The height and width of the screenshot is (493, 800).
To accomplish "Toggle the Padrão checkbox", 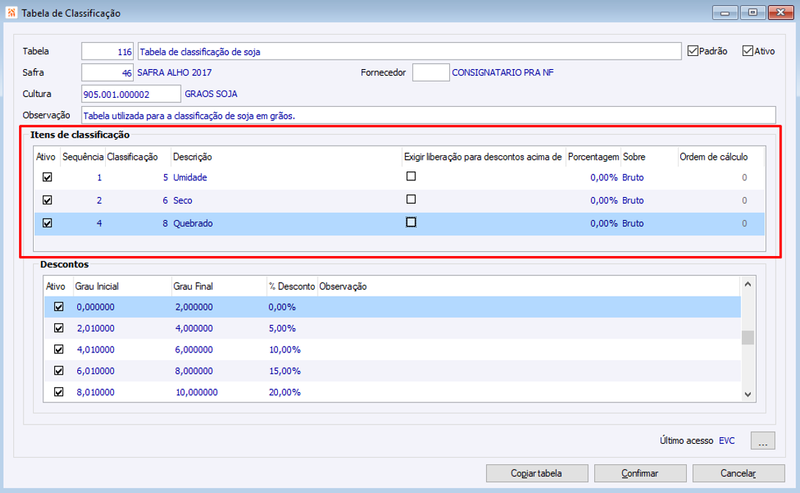I will pyautogui.click(x=692, y=51).
